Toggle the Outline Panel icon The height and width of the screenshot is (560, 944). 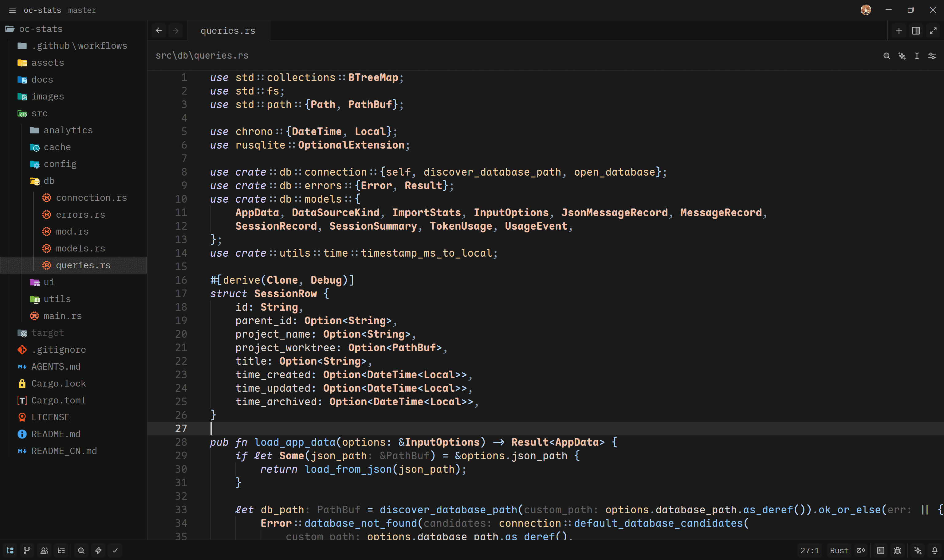pyautogui.click(x=61, y=550)
